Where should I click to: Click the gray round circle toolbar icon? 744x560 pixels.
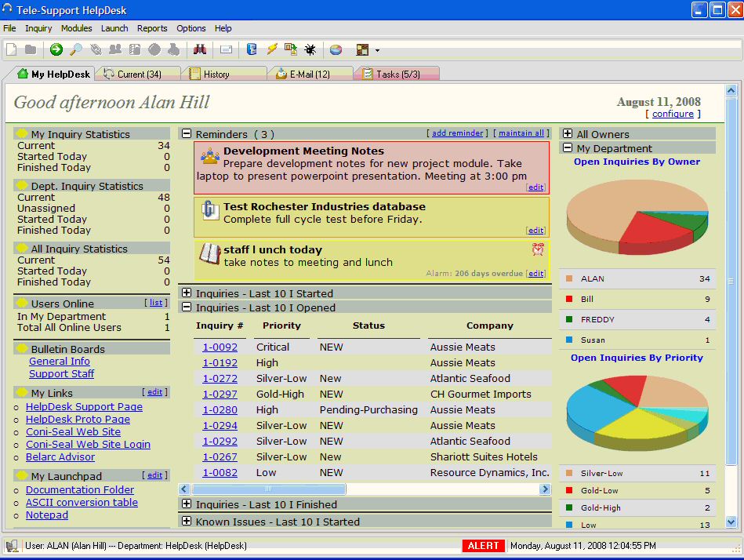coord(154,49)
